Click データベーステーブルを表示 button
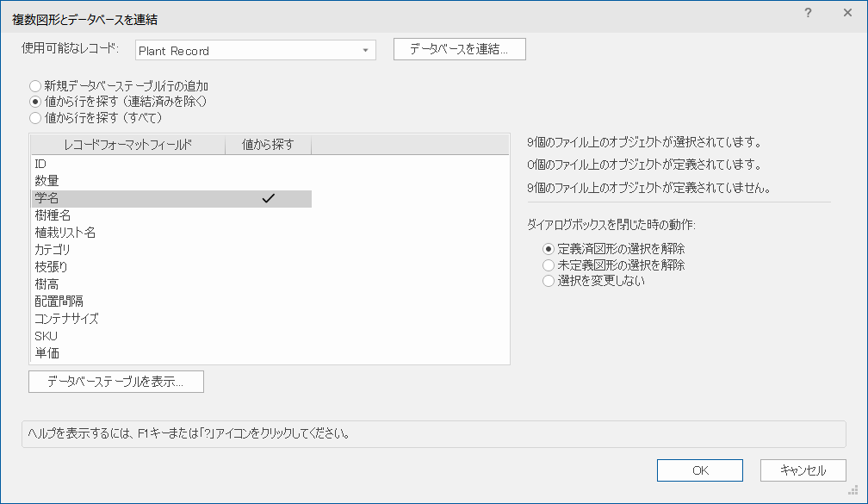 click(116, 381)
